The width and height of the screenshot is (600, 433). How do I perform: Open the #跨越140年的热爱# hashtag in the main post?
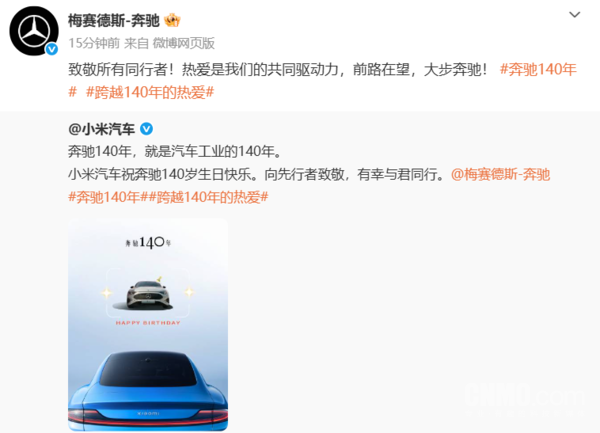tap(150, 92)
